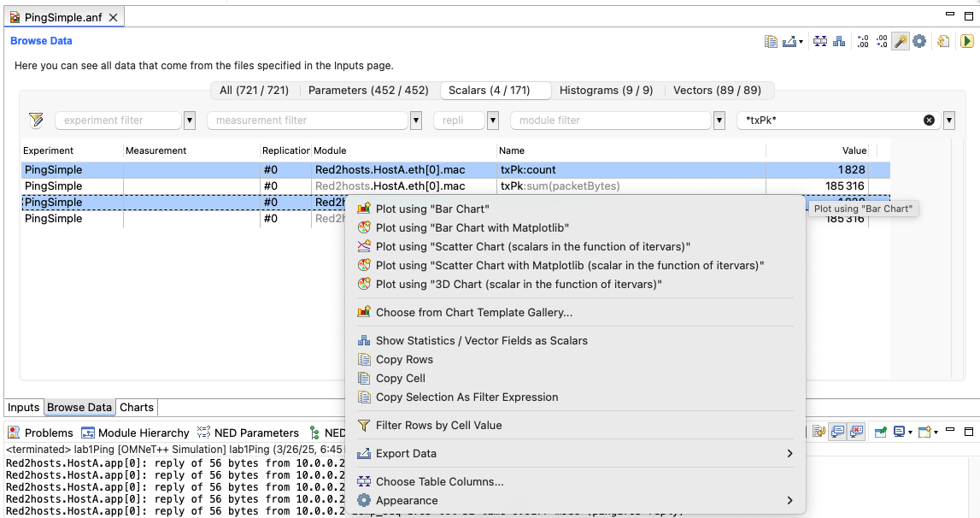
Task: Open the Export Data toolbar dropdown arrow
Action: click(801, 42)
